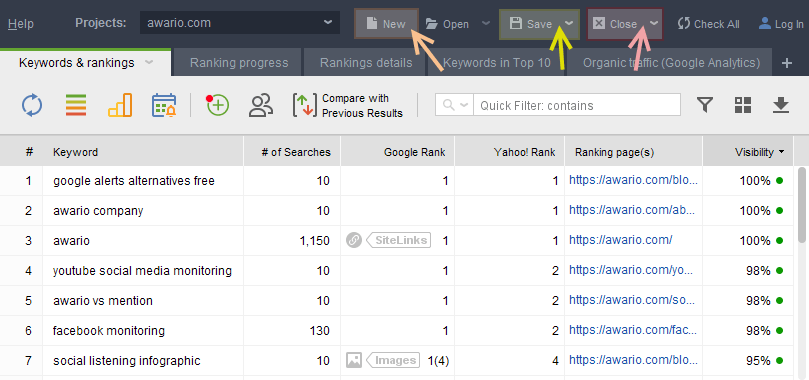Add a new workspace tab with plus

[x=787, y=63]
